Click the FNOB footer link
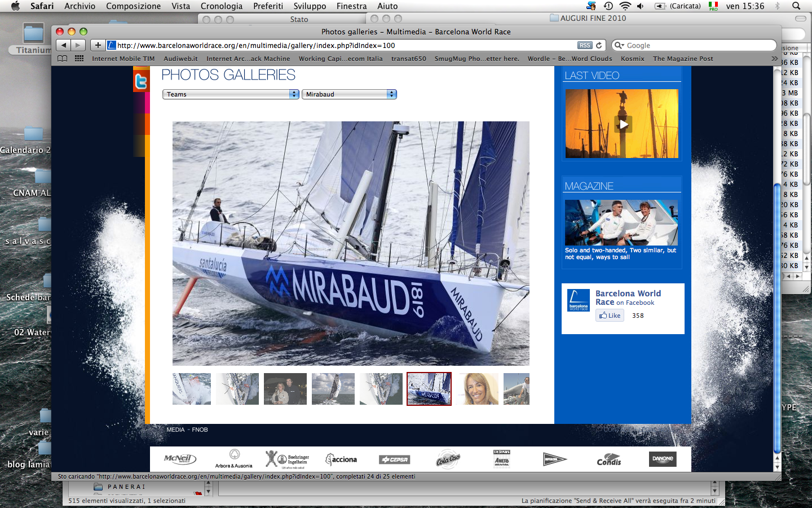The width and height of the screenshot is (812, 508). (200, 430)
